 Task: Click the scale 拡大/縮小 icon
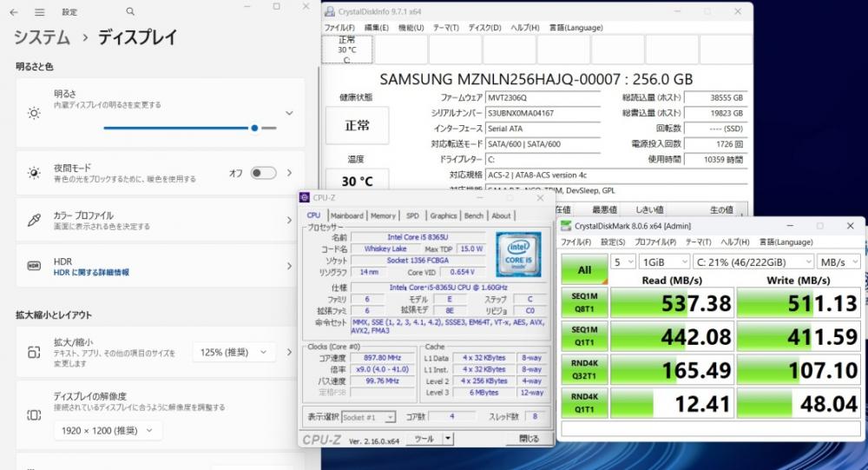[x=34, y=353]
